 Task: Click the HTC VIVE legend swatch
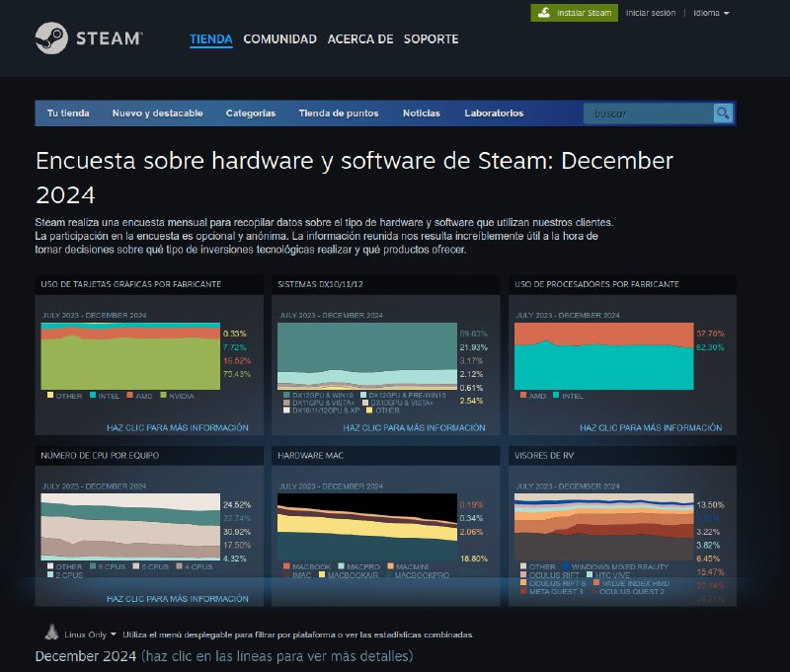coord(590,574)
